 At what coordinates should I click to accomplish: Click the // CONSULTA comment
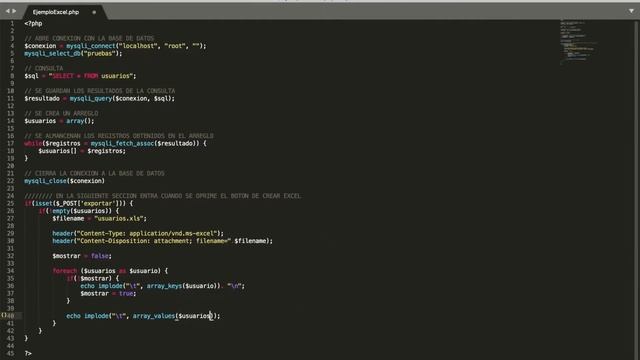tap(44, 68)
